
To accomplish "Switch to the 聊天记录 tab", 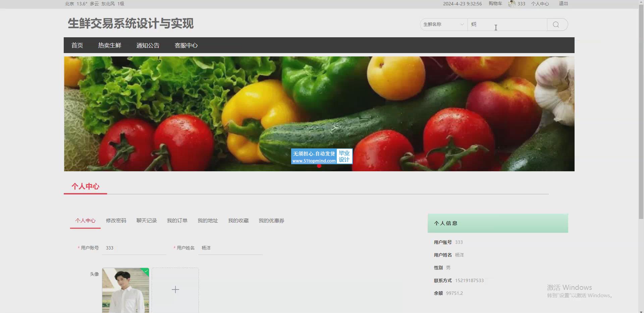I will click(x=147, y=221).
